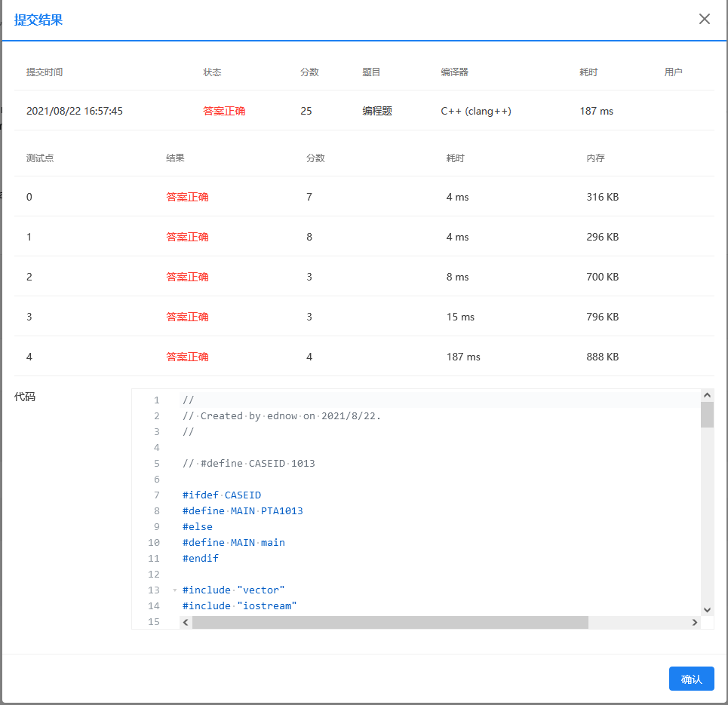Click code line #endif
The width and height of the screenshot is (728, 705).
coord(200,558)
